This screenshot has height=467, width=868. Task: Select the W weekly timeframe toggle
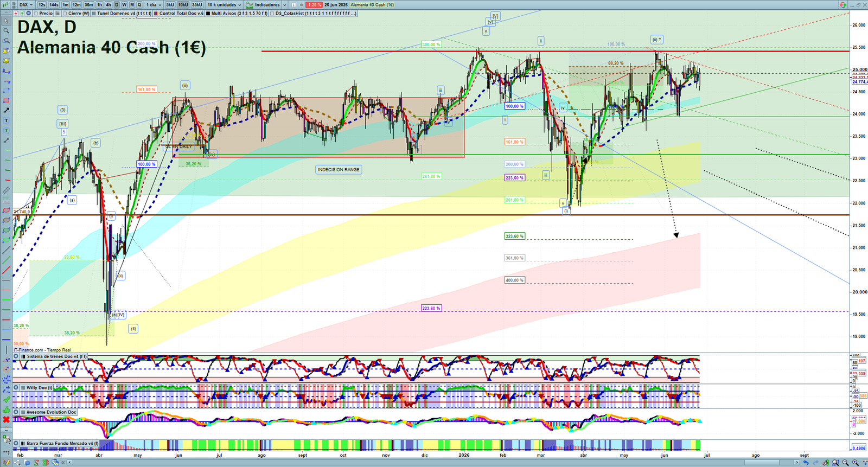pyautogui.click(x=124, y=5)
